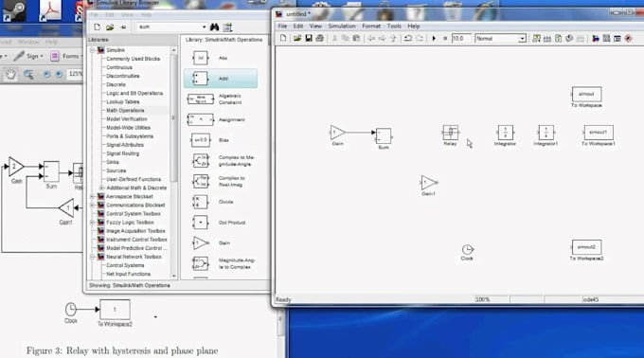
Task: Collapse the Neural Network Toolbox node
Action: point(93,257)
